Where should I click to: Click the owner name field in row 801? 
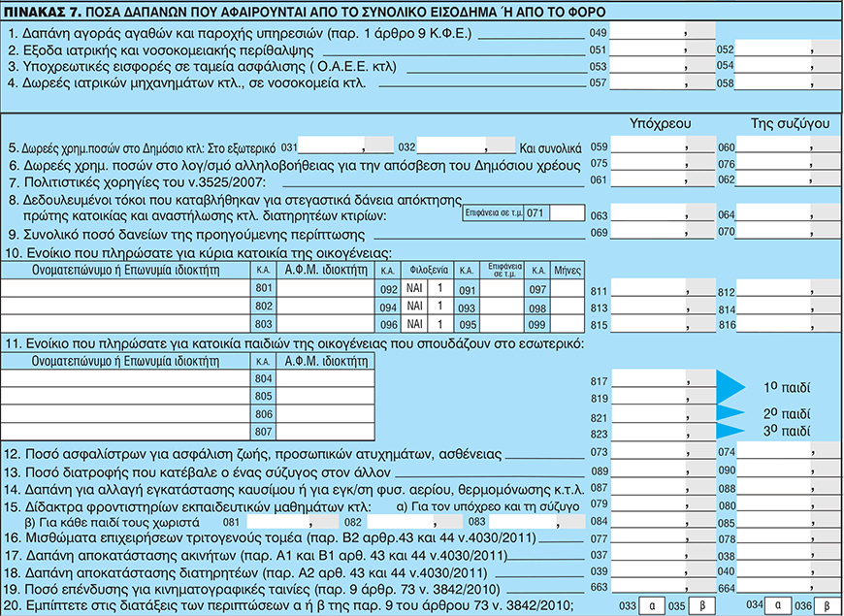125,288
